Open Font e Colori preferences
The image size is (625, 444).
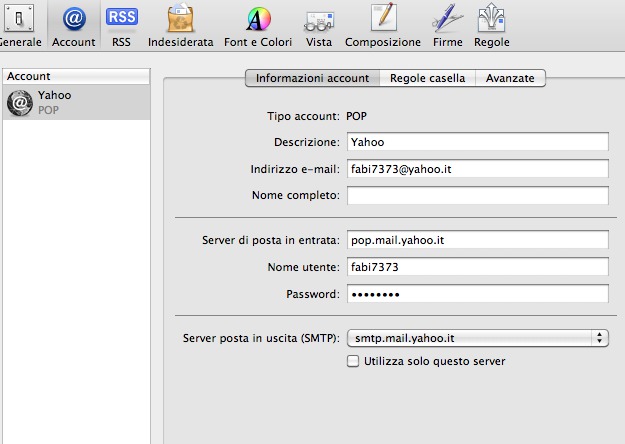[258, 25]
